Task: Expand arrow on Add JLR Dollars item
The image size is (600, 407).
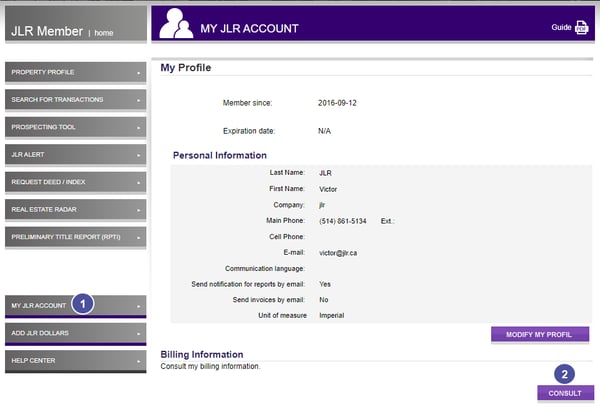Action: (x=139, y=334)
